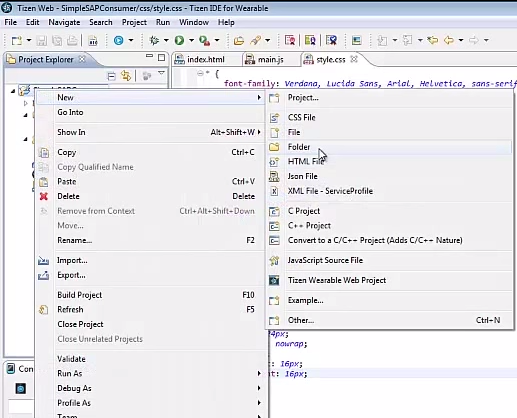Click the Back navigation arrow icon

pyautogui.click(x=449, y=41)
